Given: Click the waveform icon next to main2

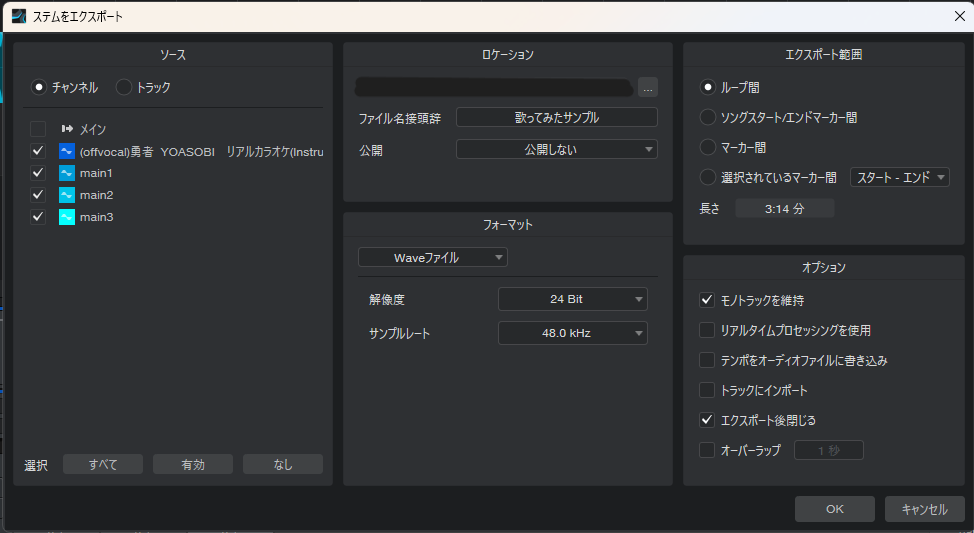Looking at the screenshot, I should [66, 194].
